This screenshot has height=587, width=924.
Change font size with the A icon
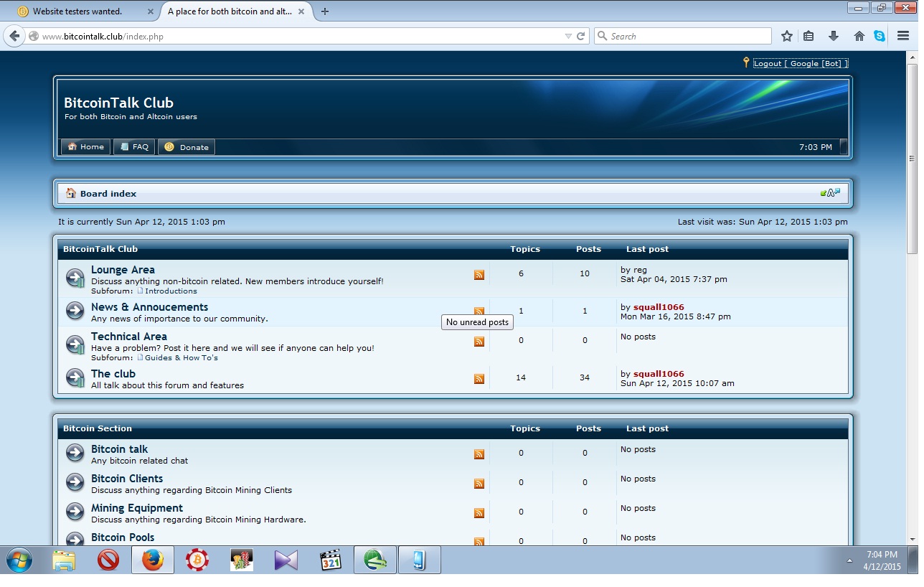pyautogui.click(x=831, y=193)
